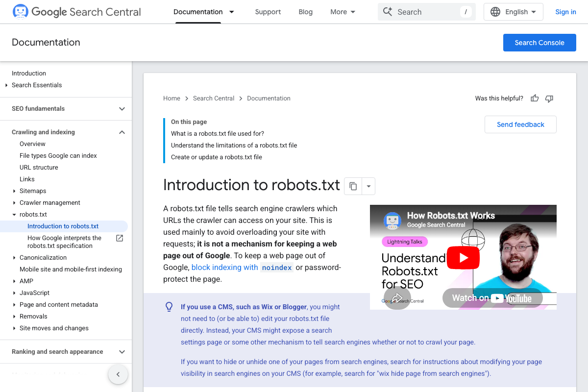Expand the Canonicalization tree item
The height and width of the screenshot is (392, 588).
coord(14,258)
